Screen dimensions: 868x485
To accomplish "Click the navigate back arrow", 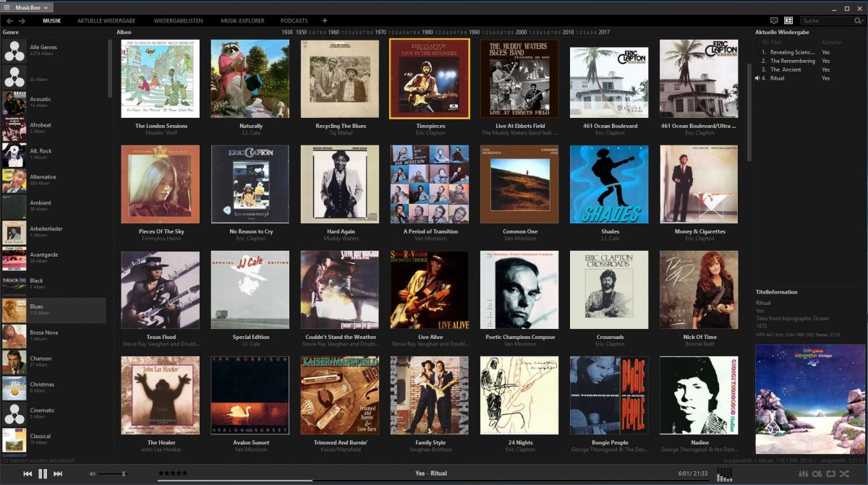I will tap(9, 21).
